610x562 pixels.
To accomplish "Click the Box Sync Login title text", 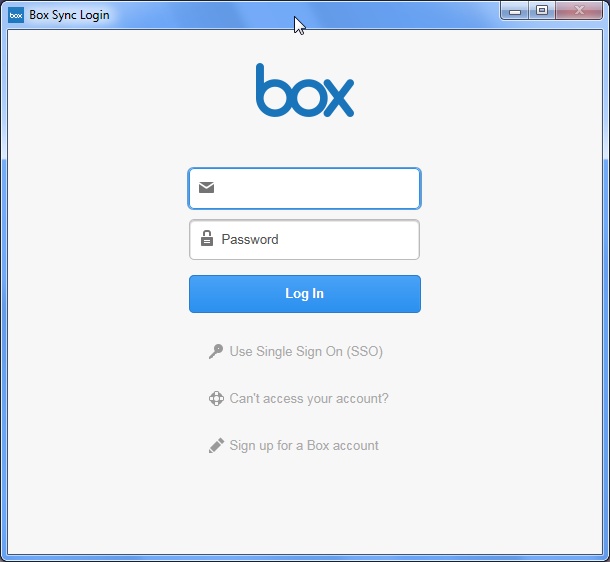I will click(69, 15).
